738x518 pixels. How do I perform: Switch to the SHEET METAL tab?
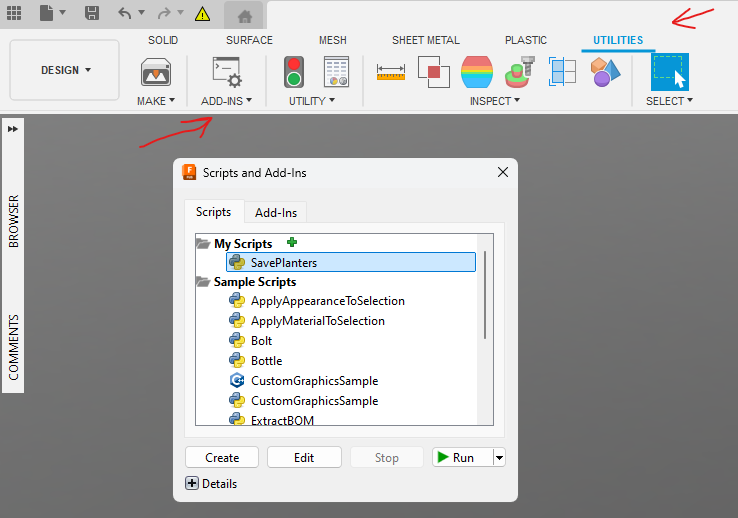426,40
